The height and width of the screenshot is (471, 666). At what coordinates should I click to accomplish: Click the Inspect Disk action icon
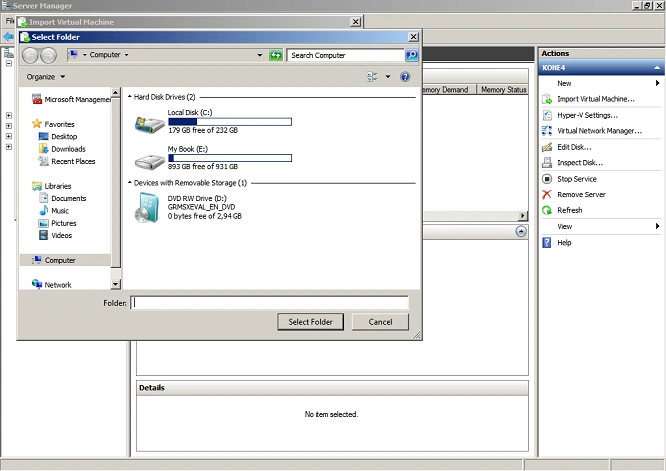(x=547, y=163)
